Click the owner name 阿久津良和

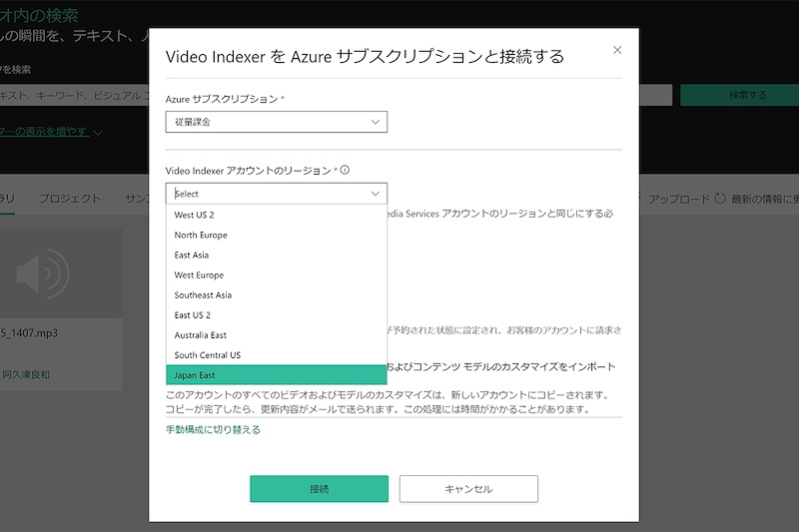(x=26, y=374)
